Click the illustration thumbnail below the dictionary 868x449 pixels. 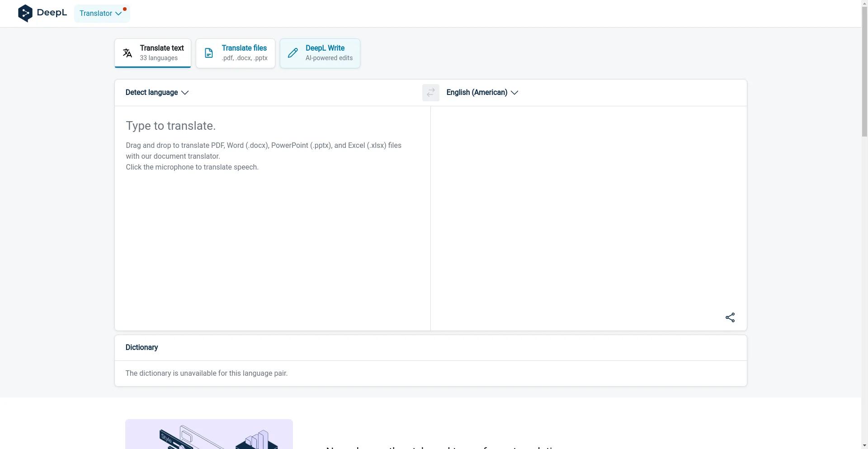pos(209,434)
